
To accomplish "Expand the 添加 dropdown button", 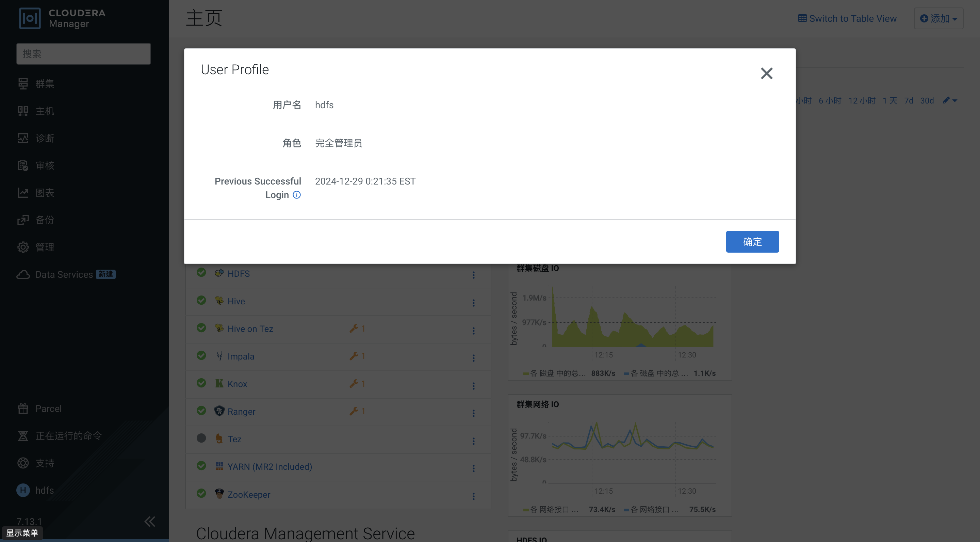I will click(938, 18).
